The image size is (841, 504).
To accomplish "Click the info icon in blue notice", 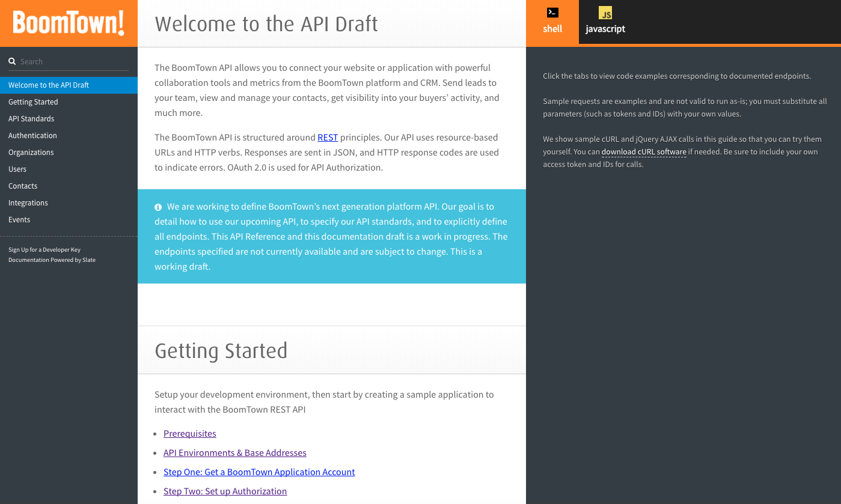I will click(158, 207).
